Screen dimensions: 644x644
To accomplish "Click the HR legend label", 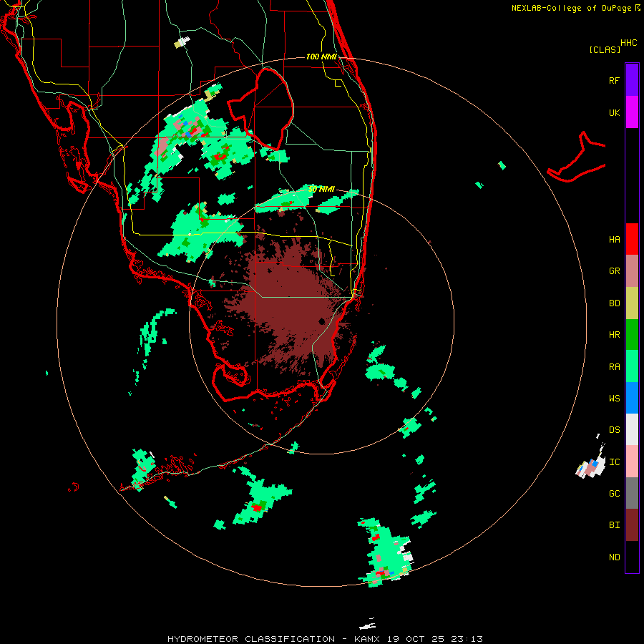I will coord(615,335).
